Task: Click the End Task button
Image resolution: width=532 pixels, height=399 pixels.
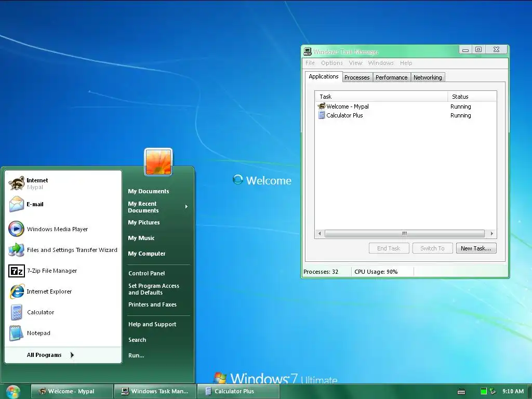Action: 389,248
